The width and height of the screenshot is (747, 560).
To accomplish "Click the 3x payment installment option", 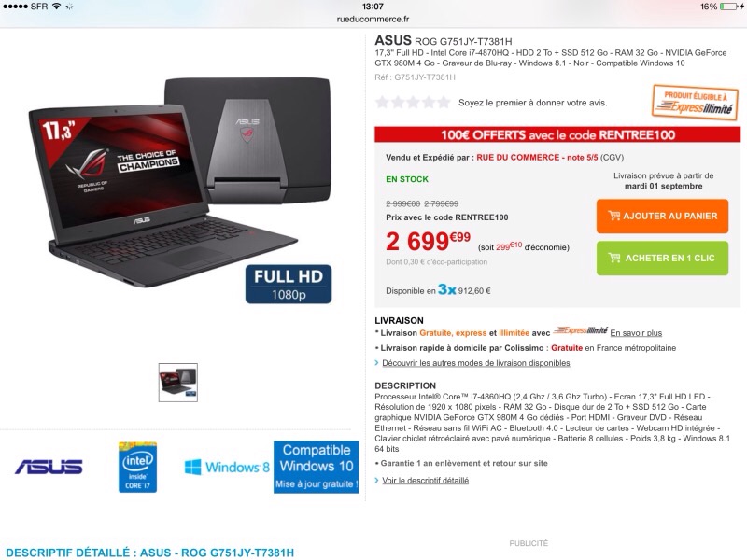I will click(x=447, y=289).
